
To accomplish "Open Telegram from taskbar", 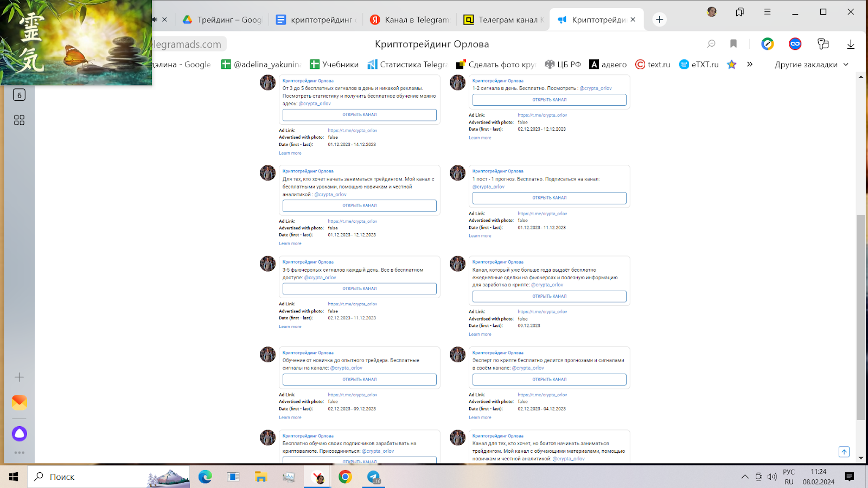I will coord(373,477).
